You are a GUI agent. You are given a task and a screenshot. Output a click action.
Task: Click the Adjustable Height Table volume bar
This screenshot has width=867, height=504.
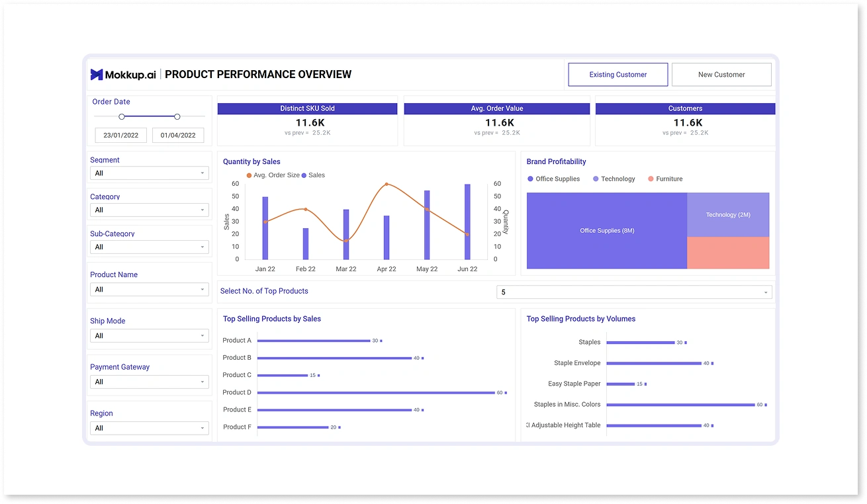(654, 425)
